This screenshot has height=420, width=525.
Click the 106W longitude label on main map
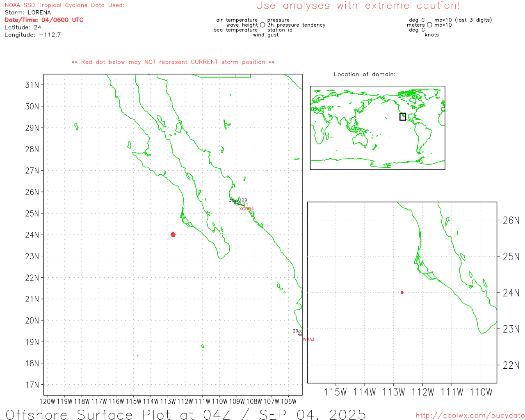(289, 401)
